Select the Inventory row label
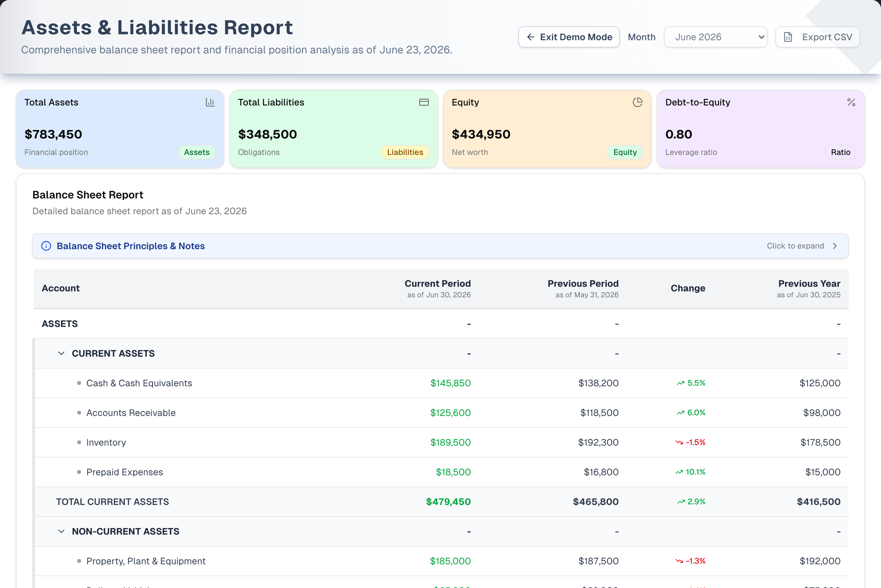The image size is (881, 588). 106,442
